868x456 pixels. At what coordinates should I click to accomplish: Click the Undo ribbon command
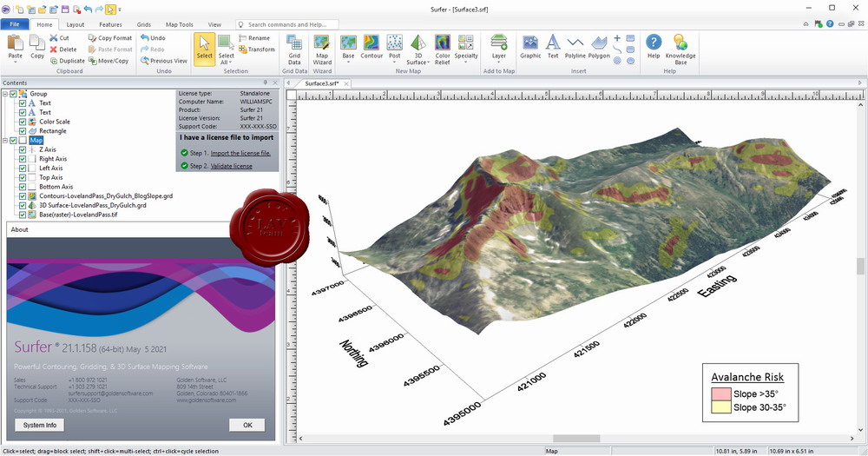(153, 37)
